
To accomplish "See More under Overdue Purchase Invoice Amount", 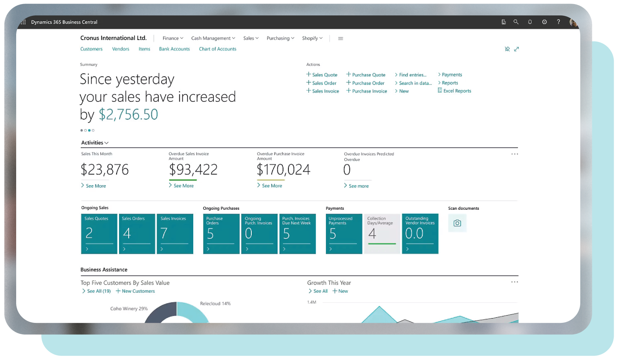I will (x=270, y=186).
